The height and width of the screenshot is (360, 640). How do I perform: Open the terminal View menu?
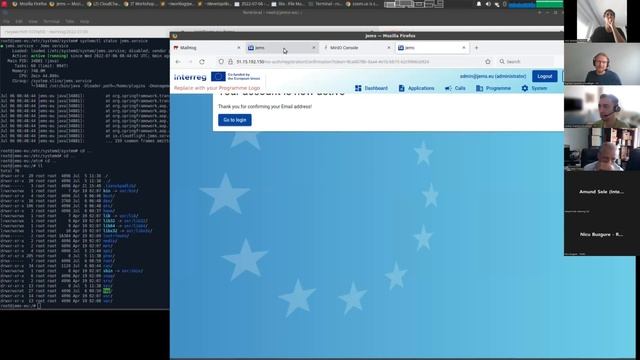[x=33, y=21]
